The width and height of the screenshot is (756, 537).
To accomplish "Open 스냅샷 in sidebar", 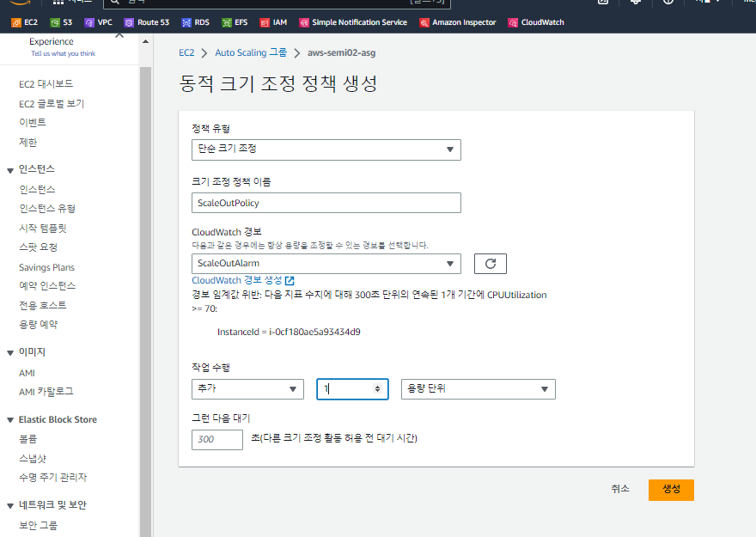I will (x=33, y=459).
